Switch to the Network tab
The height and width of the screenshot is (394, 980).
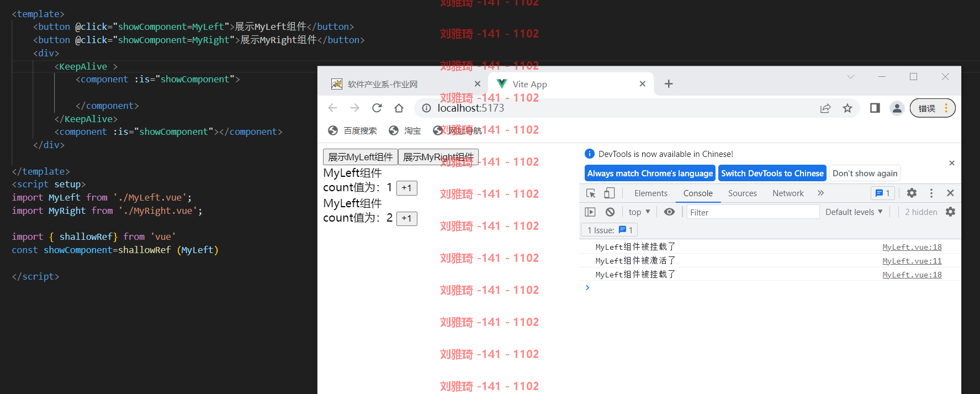(x=788, y=193)
